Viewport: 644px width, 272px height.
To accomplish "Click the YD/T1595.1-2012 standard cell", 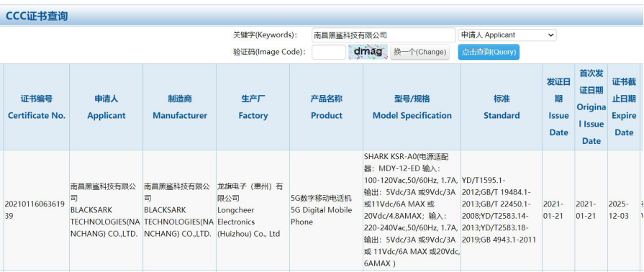I will pyautogui.click(x=502, y=210).
